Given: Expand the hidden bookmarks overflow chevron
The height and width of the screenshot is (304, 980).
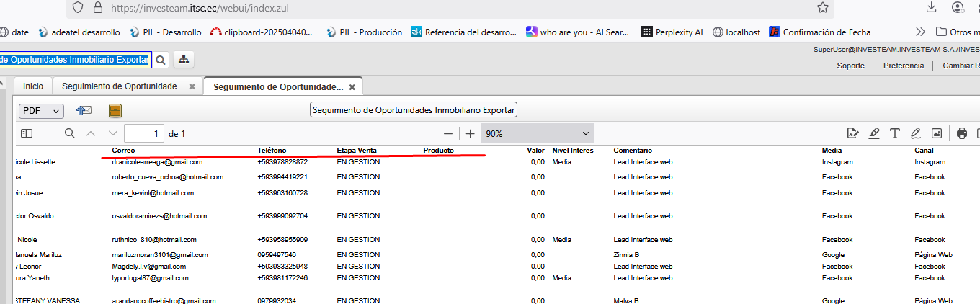Looking at the screenshot, I should coord(920,32).
